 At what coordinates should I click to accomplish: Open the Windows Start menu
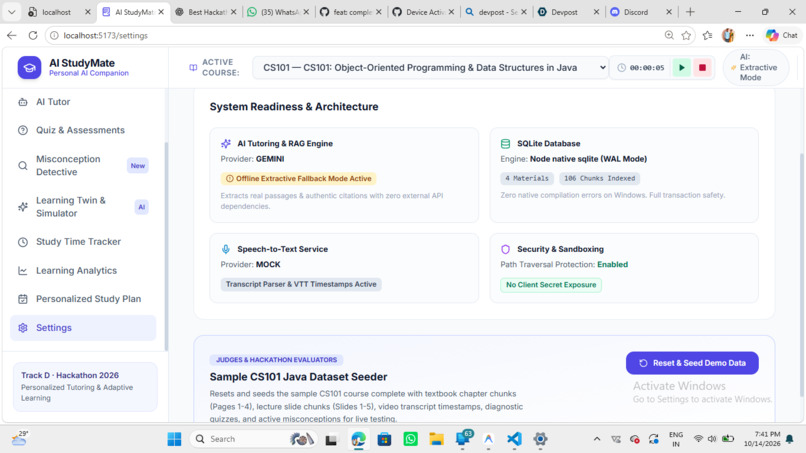174,439
